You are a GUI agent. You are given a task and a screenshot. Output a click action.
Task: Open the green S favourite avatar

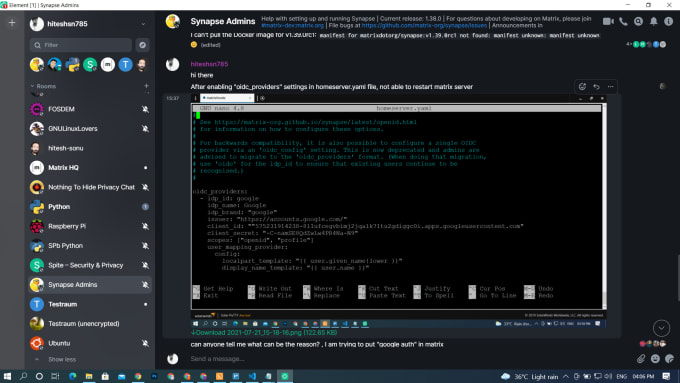[90, 65]
